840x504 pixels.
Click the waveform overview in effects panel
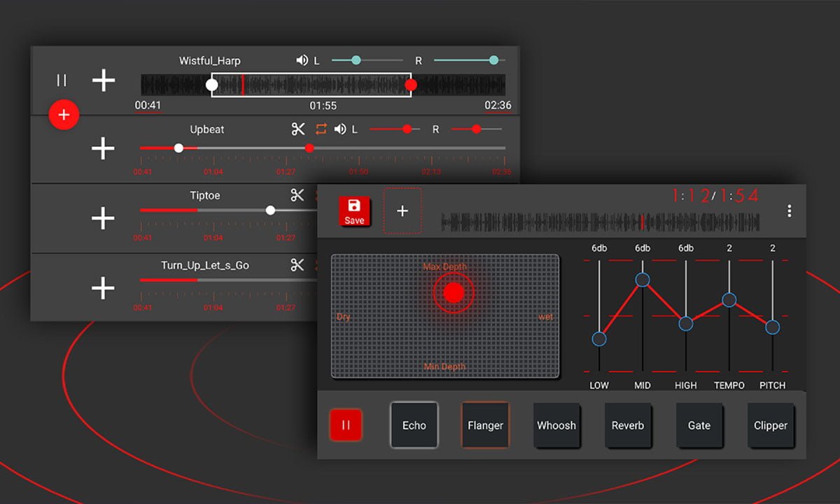[x=601, y=223]
